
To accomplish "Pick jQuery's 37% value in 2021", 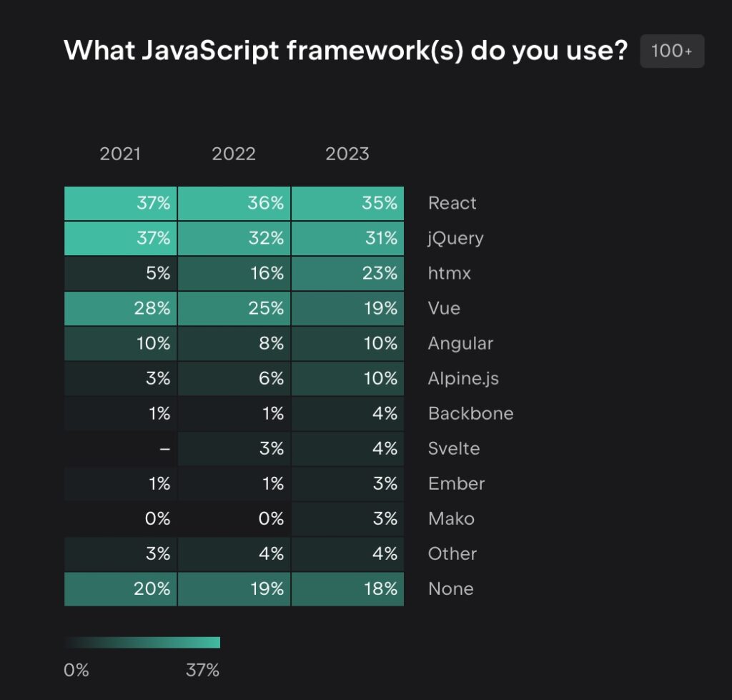I will [120, 238].
